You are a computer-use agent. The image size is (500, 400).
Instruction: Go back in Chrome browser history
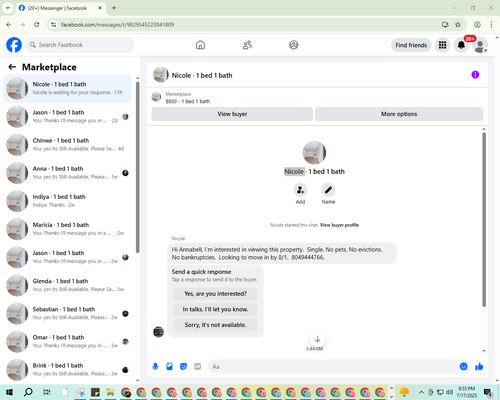[x=9, y=25]
